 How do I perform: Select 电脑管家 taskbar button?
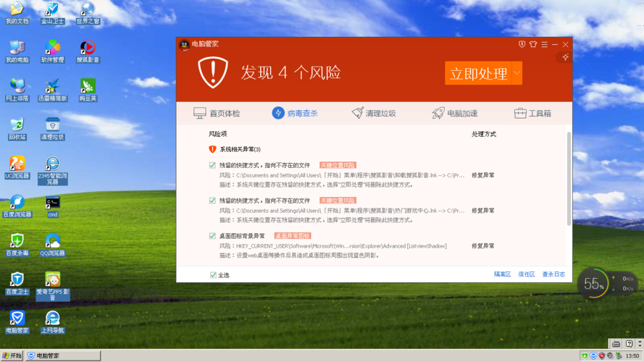click(63, 355)
